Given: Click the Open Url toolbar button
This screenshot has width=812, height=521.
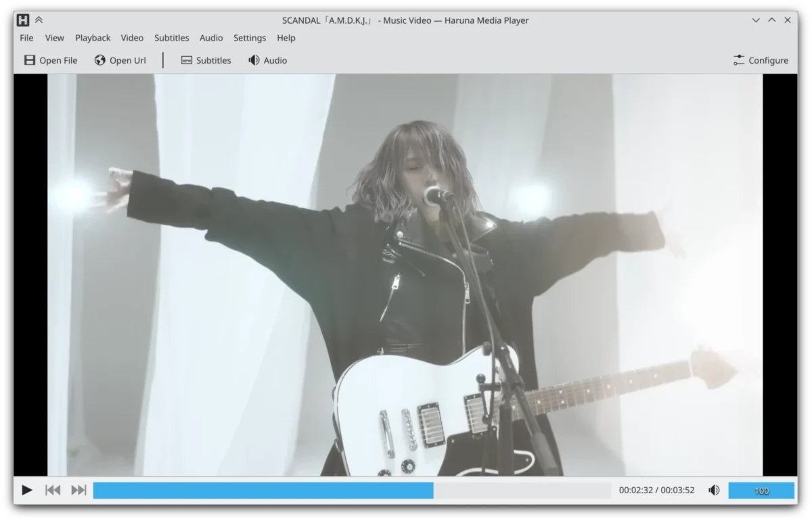Looking at the screenshot, I should click(x=120, y=60).
